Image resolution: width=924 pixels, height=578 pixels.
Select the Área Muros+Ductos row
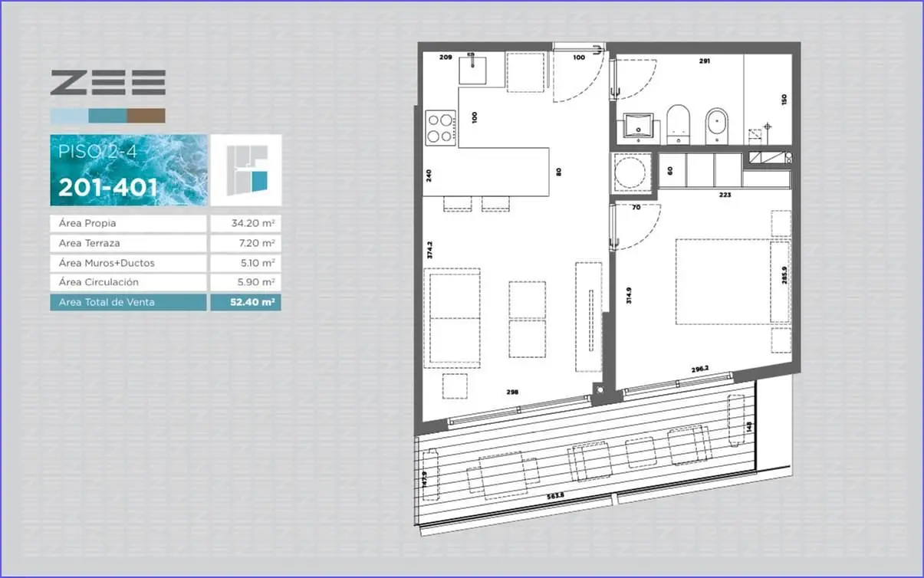point(166,263)
